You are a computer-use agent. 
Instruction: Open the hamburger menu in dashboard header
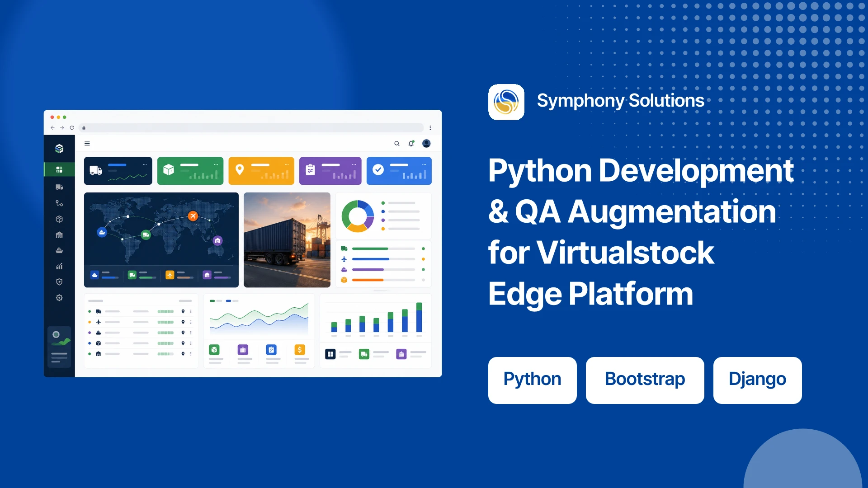pyautogui.click(x=87, y=144)
